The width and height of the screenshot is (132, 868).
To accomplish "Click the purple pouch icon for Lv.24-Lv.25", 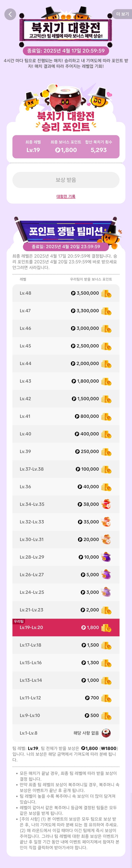I will tap(106, 592).
